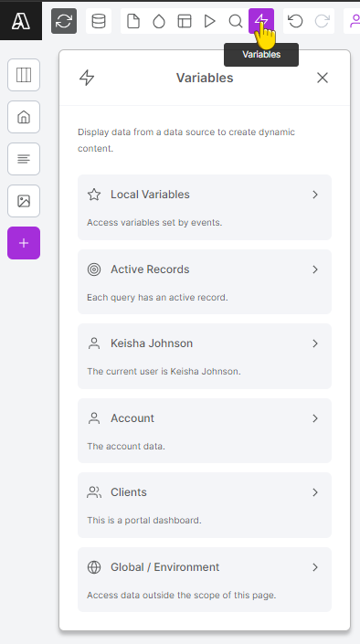Image resolution: width=360 pixels, height=644 pixels.
Task: Click the undo arrow icon
Action: 295,21
